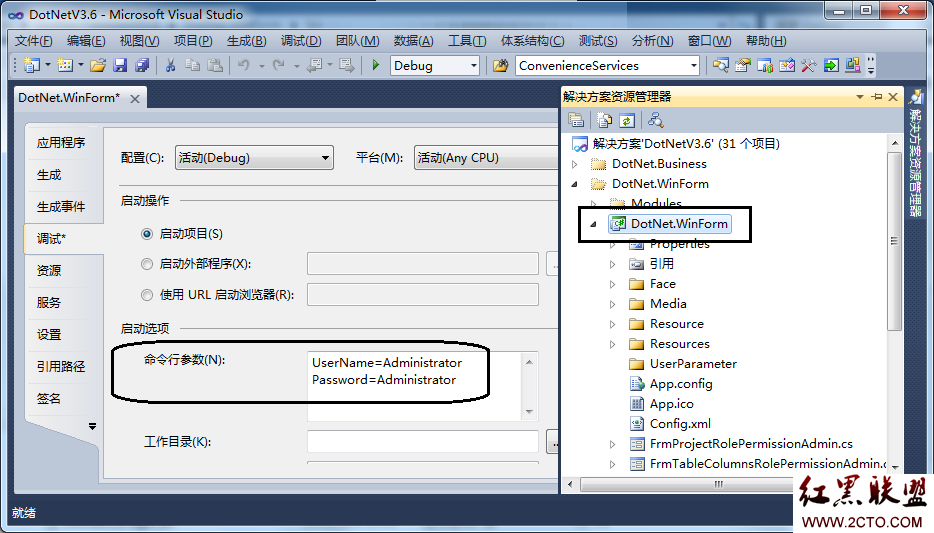Select the 启动项目(S) radio button

click(x=147, y=234)
